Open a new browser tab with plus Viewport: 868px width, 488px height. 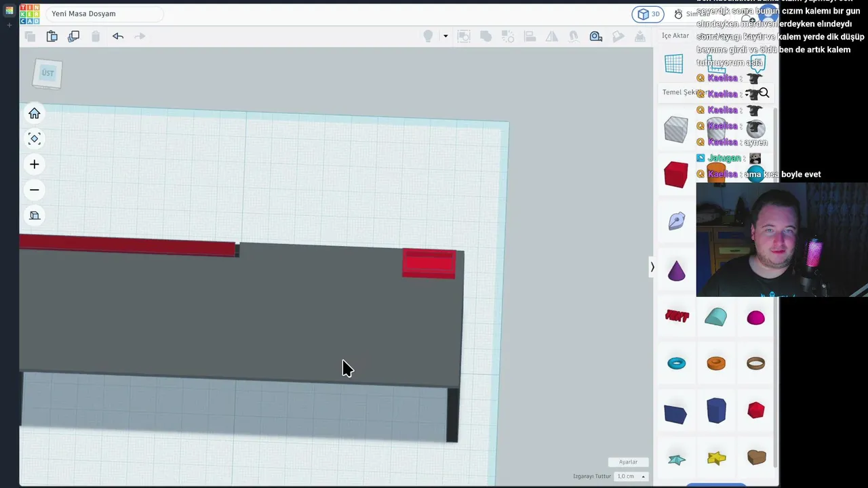click(x=9, y=25)
